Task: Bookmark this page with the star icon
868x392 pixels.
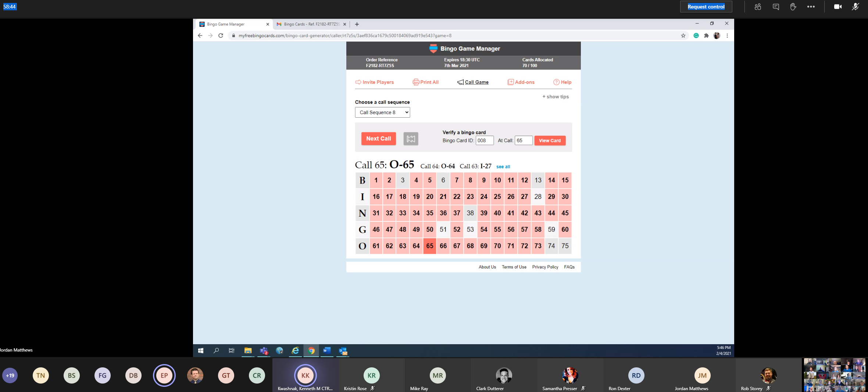Action: [x=683, y=36]
